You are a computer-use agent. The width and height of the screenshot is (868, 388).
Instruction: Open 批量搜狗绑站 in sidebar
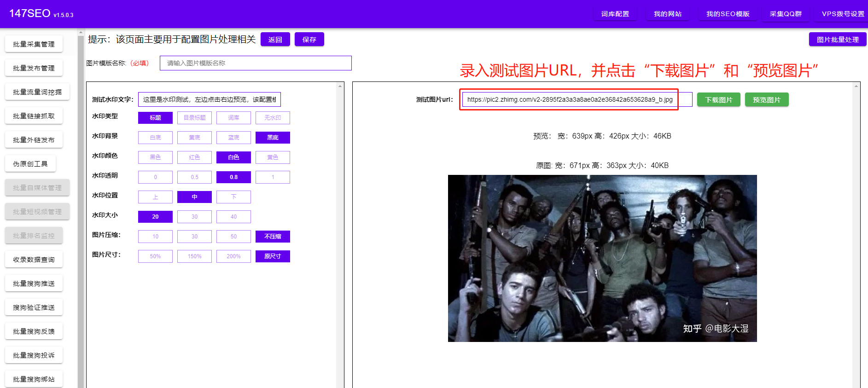(x=34, y=379)
